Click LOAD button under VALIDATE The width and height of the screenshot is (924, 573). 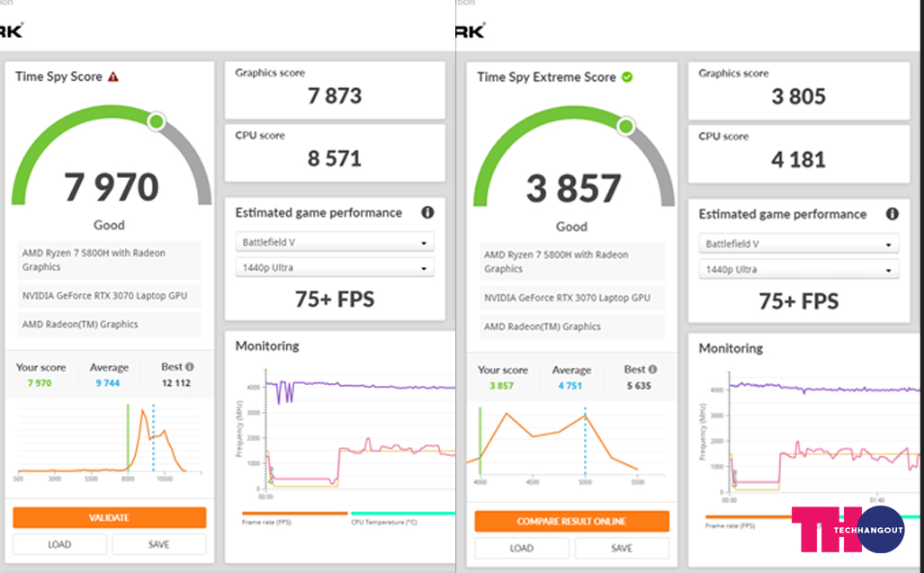tap(59, 544)
